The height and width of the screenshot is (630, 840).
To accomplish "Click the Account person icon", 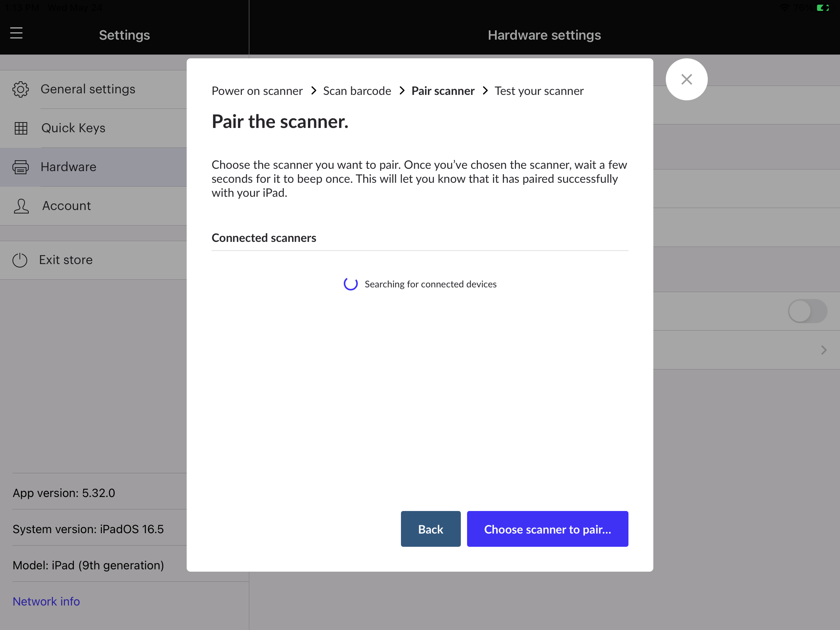I will coord(21,206).
